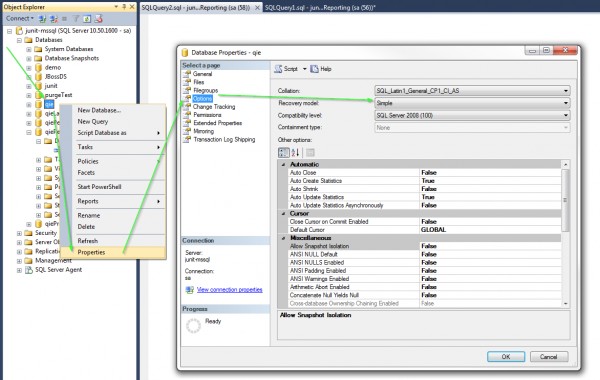Viewport: 600px width, 380px height.
Task: Switch to Categorized view icon under Other options
Action: [x=284, y=153]
